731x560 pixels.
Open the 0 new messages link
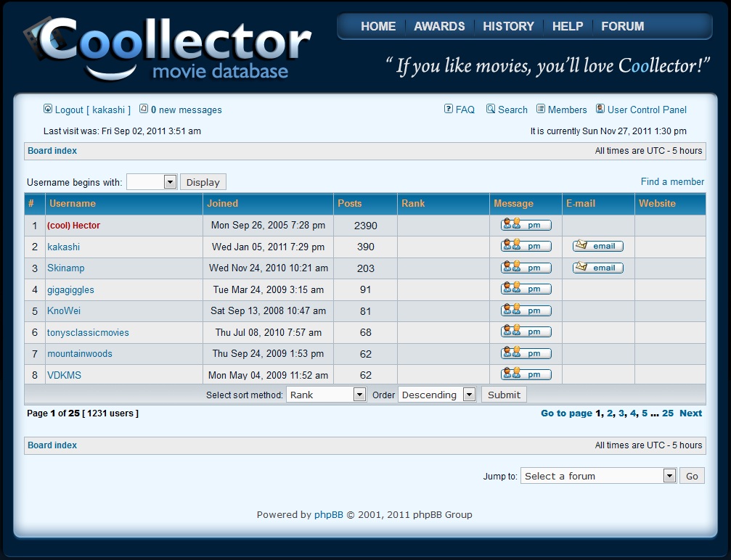tap(186, 110)
